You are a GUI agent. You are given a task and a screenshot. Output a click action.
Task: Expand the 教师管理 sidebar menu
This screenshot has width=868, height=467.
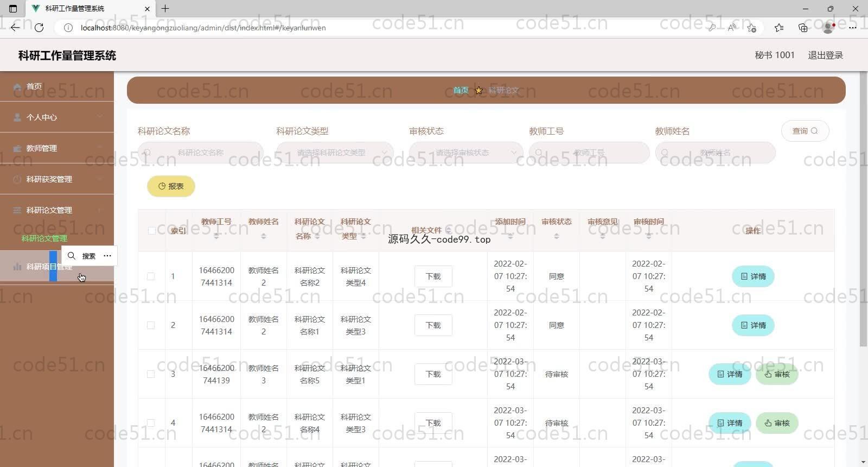point(57,148)
